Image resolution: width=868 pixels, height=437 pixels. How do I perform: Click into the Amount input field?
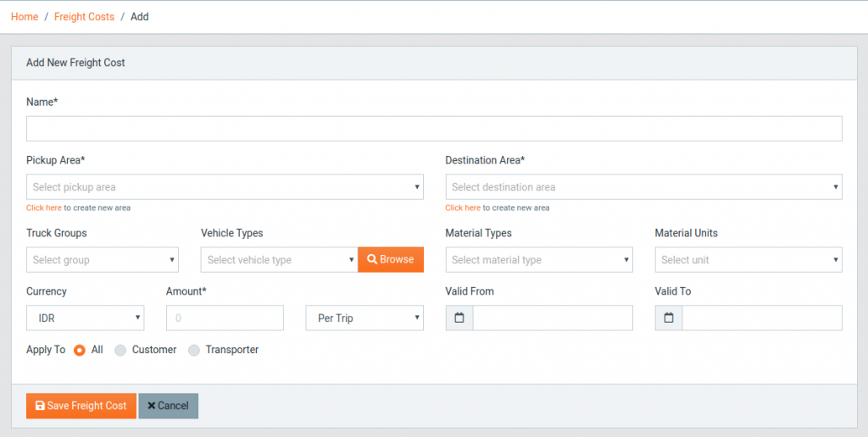click(225, 318)
